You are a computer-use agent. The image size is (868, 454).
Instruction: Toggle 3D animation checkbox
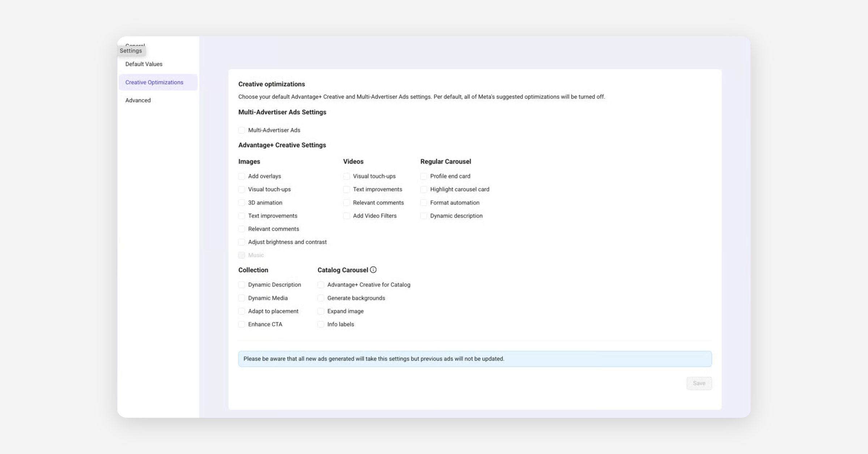(242, 203)
